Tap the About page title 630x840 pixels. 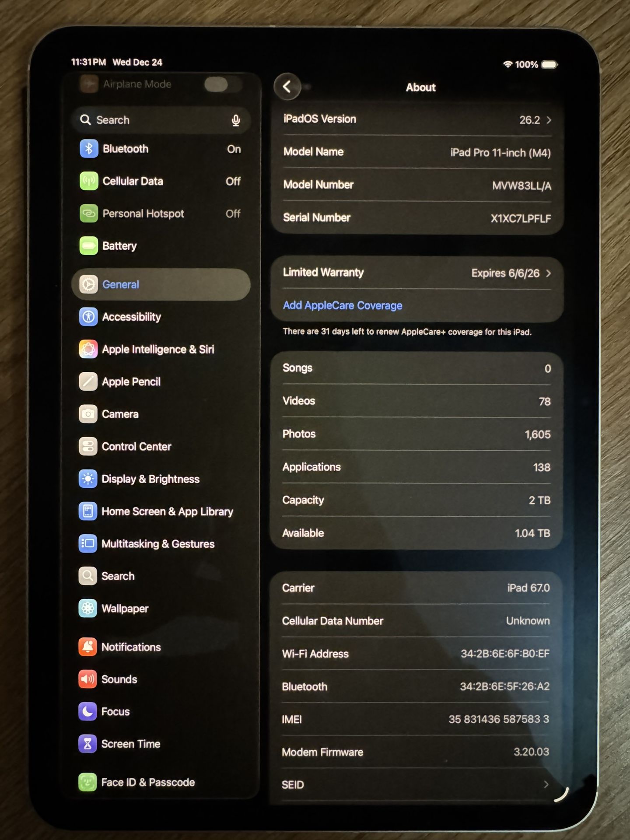pos(421,87)
